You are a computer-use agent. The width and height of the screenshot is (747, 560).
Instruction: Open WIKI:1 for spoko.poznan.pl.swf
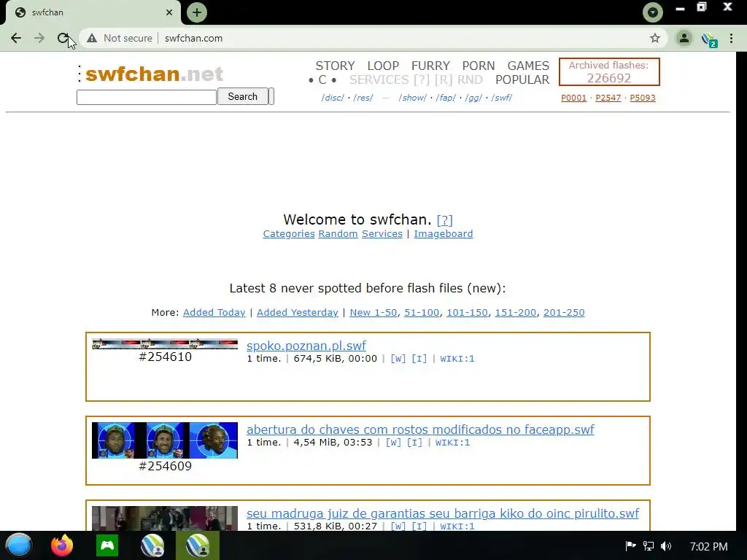coord(457,359)
